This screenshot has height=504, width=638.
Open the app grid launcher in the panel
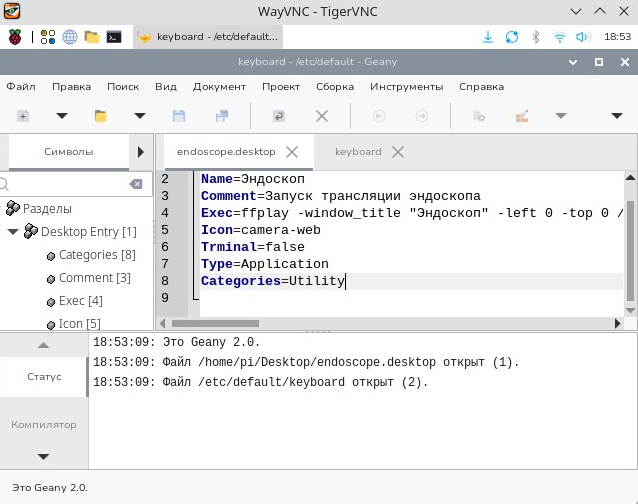pyautogui.click(x=48, y=37)
